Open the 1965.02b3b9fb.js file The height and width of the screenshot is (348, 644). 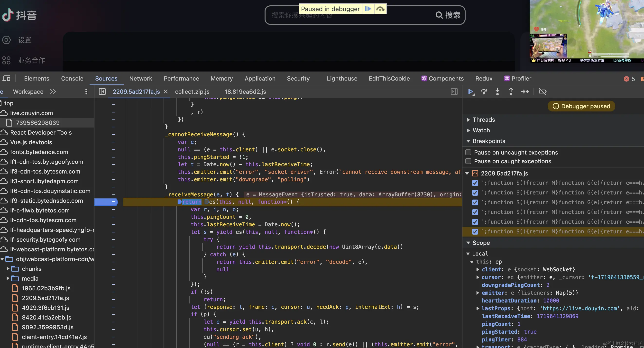(46, 288)
